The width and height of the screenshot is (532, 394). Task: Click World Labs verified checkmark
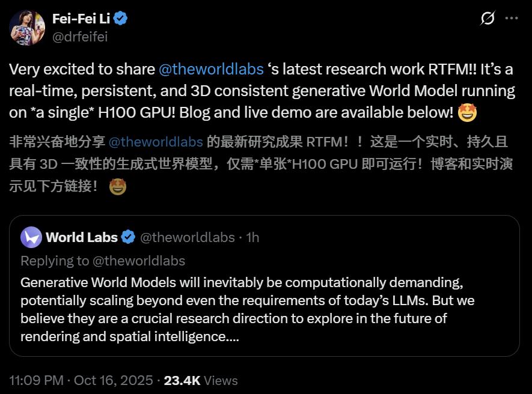coord(127,237)
